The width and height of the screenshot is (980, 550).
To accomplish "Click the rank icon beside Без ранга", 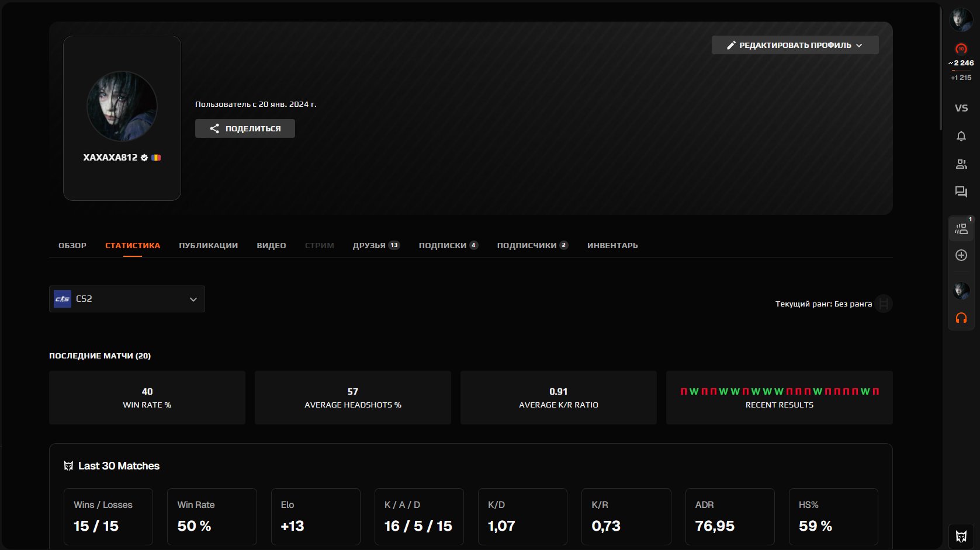I will tap(884, 304).
